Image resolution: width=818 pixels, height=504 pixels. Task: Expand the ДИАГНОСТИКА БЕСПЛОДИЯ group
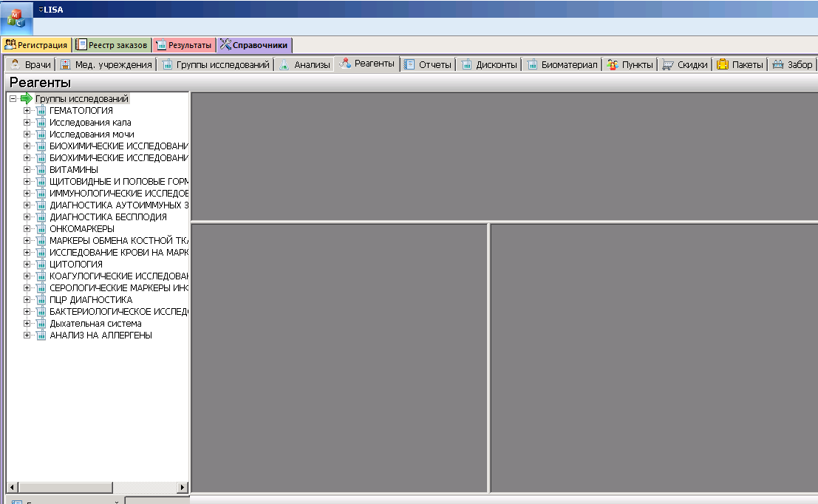point(27,217)
